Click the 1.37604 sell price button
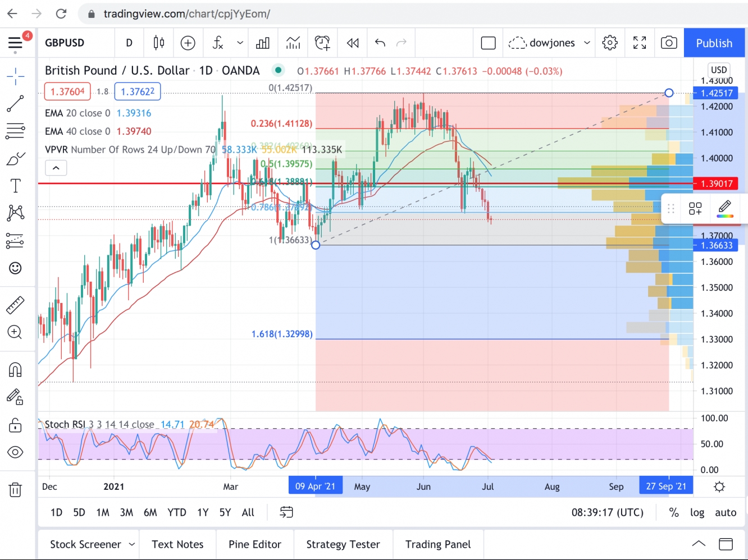748x560 pixels. (x=68, y=91)
